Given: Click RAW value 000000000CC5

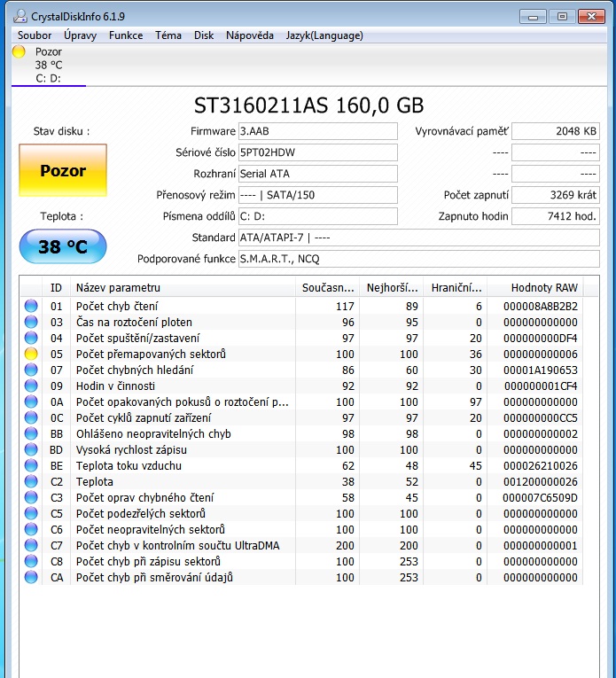Looking at the screenshot, I should click(541, 417).
